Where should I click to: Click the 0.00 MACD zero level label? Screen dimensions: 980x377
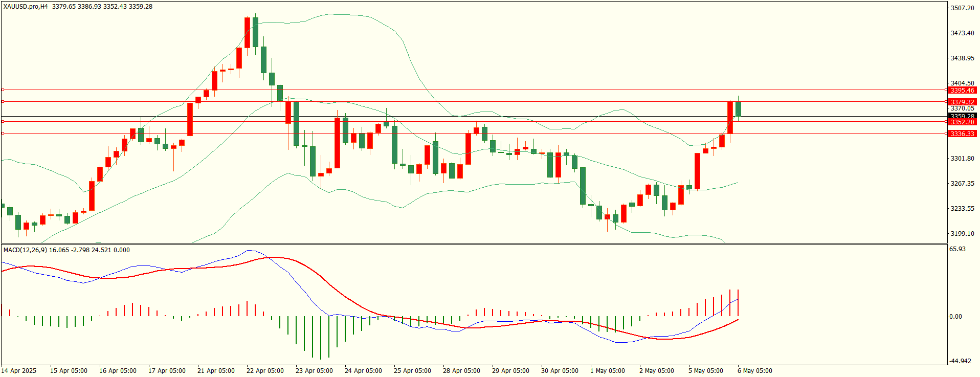(x=955, y=317)
